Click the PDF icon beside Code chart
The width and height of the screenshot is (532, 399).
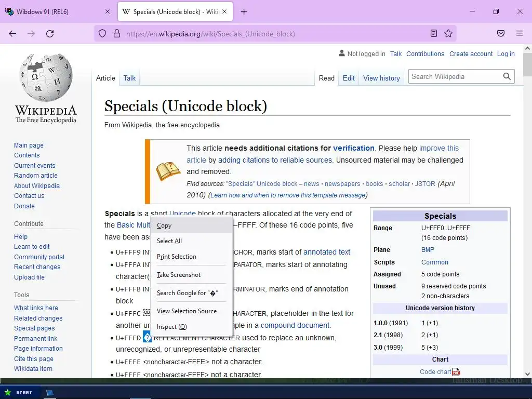456,372
